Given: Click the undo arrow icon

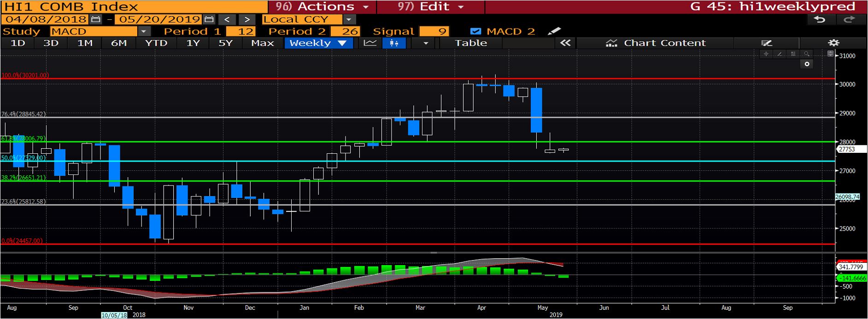Looking at the screenshot, I should coord(819,19).
